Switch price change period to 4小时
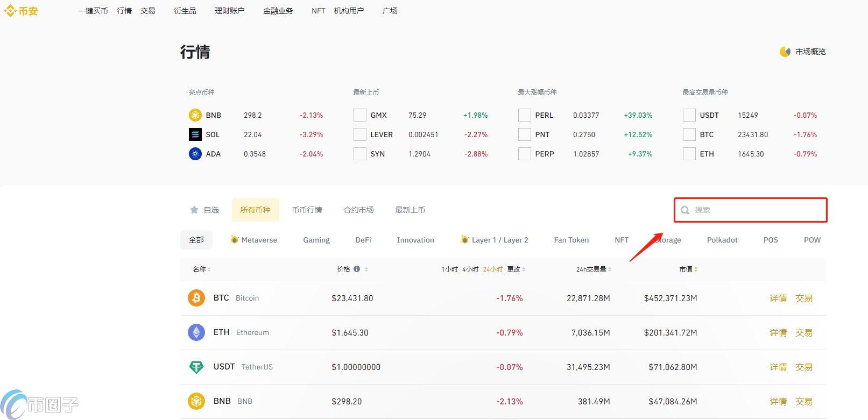 470,269
